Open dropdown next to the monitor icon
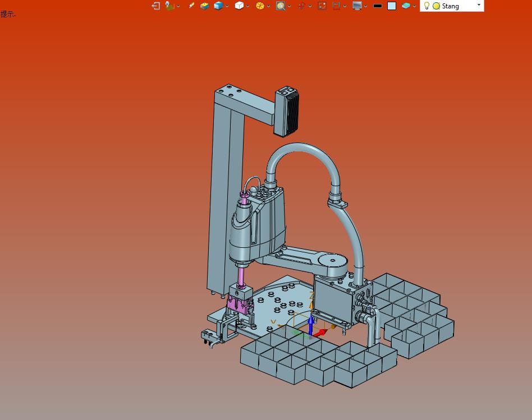The width and height of the screenshot is (532, 420). tap(365, 6)
